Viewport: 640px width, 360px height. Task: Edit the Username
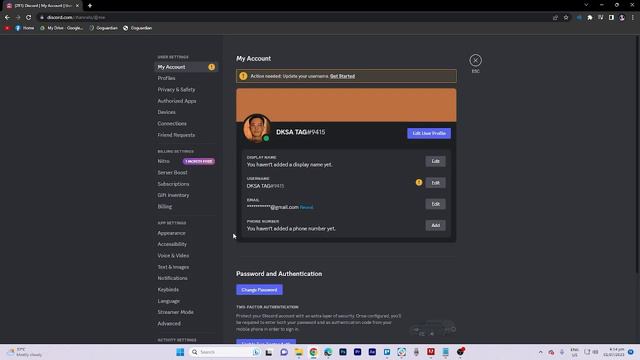click(436, 182)
